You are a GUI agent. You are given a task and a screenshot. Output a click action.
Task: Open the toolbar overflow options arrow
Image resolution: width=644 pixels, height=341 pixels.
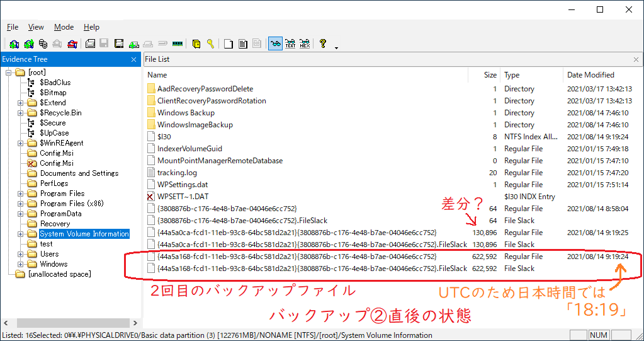click(336, 48)
